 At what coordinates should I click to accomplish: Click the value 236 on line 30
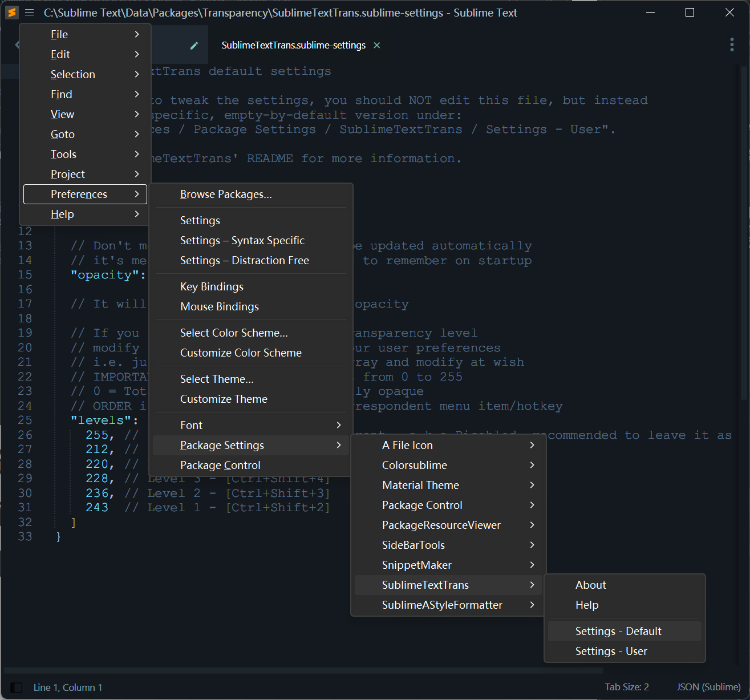(x=97, y=493)
